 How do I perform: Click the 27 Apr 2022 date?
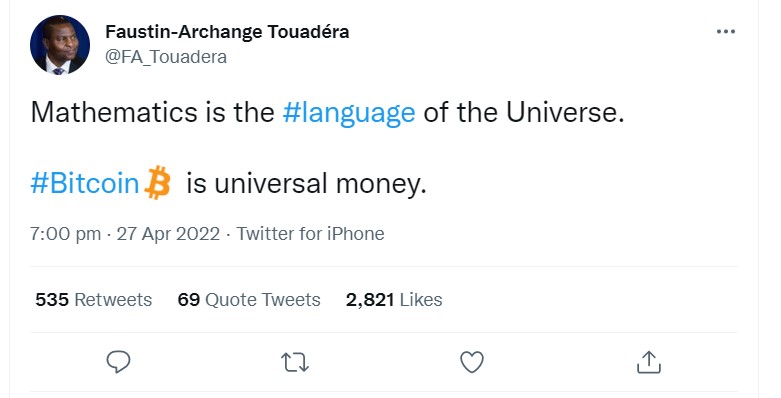(168, 234)
